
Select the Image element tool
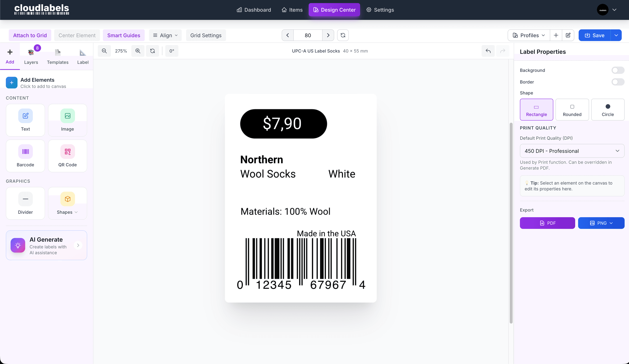click(x=67, y=120)
